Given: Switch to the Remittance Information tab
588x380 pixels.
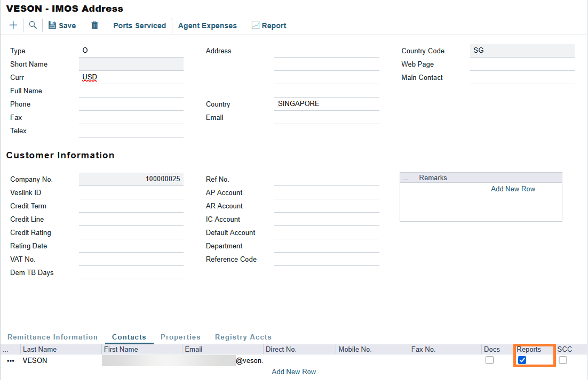Looking at the screenshot, I should (52, 337).
